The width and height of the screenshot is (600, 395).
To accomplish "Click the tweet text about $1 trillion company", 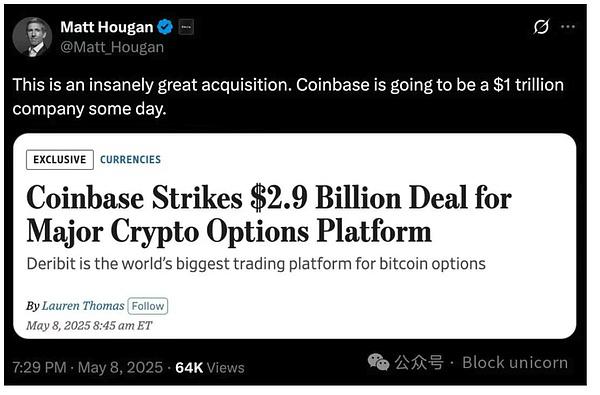I will (x=288, y=97).
